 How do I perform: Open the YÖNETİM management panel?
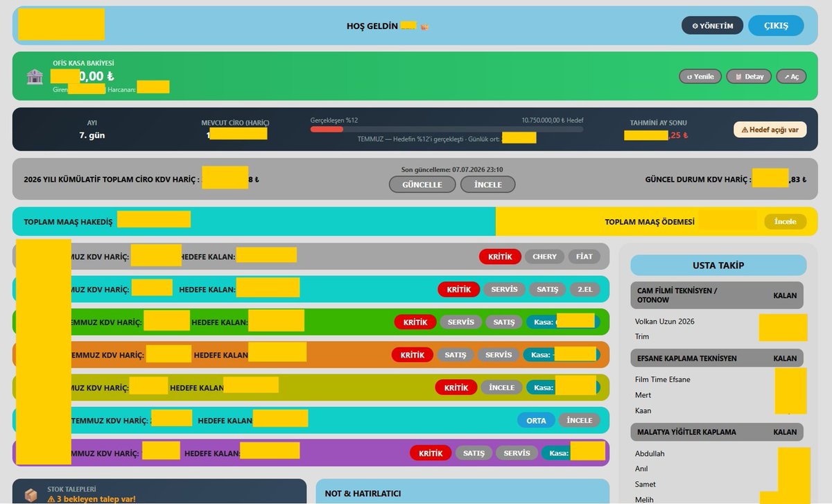pyautogui.click(x=712, y=26)
